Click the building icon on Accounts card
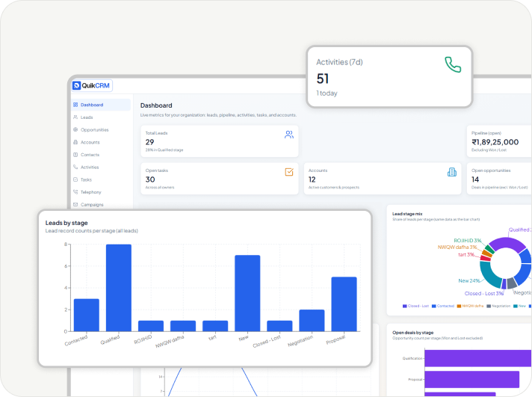The height and width of the screenshot is (397, 532). (x=452, y=172)
